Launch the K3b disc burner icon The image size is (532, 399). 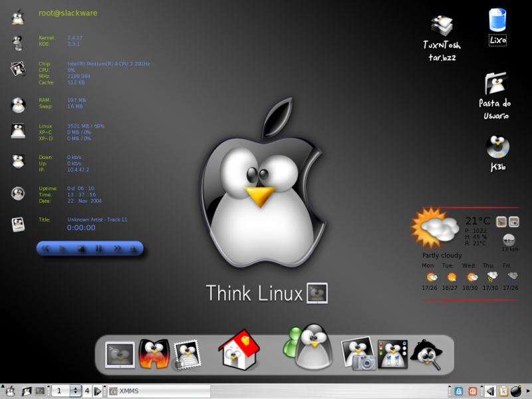point(497,147)
